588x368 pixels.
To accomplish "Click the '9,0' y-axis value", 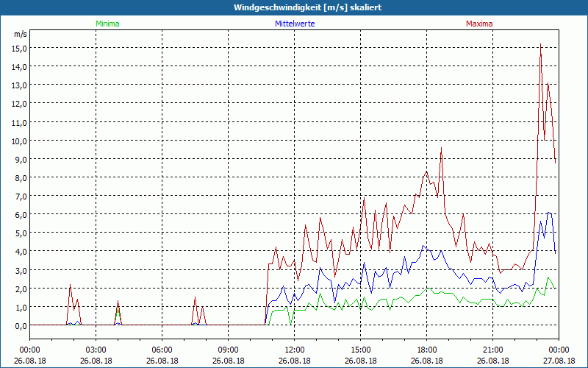I will coord(21,160).
